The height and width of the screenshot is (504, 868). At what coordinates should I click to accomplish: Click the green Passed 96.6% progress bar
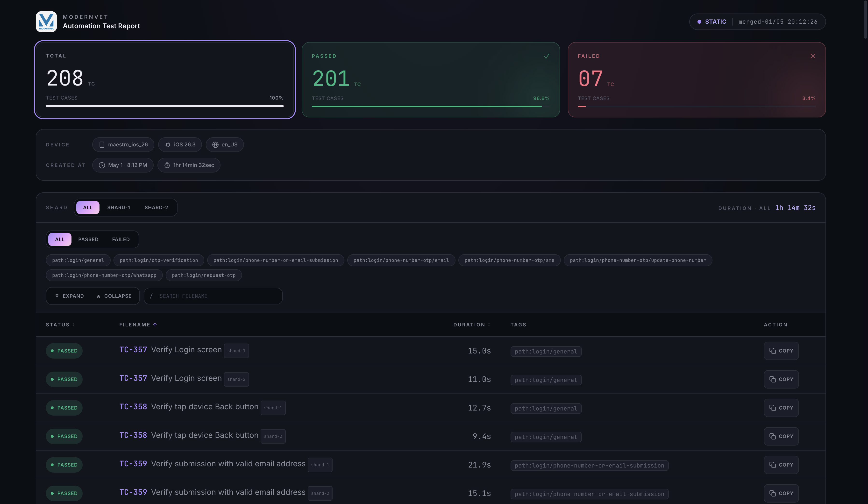pos(427,107)
